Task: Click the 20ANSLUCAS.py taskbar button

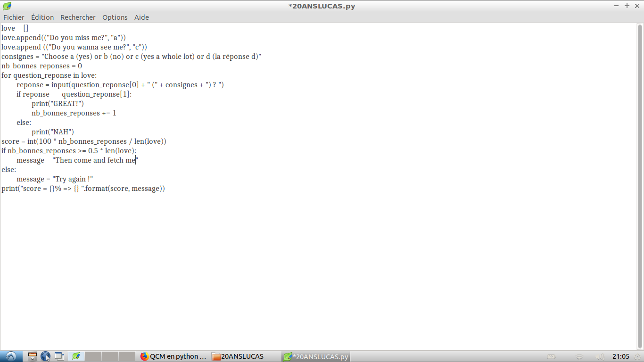Action: pyautogui.click(x=316, y=356)
